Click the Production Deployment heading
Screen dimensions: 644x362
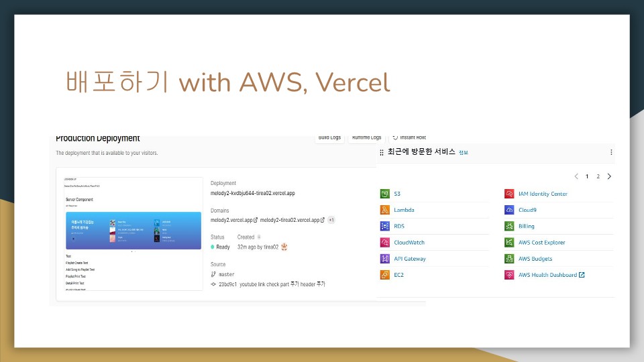(x=98, y=138)
